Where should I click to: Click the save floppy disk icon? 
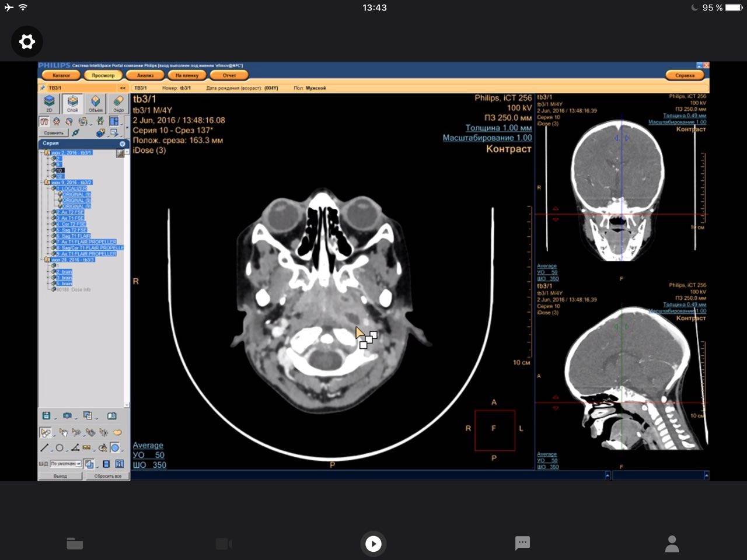(x=46, y=415)
